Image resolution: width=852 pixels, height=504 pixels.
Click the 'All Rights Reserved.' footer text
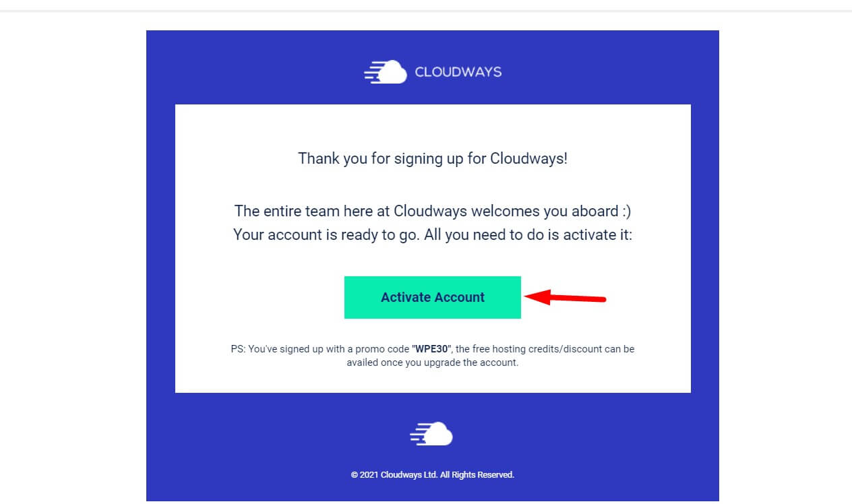(477, 475)
